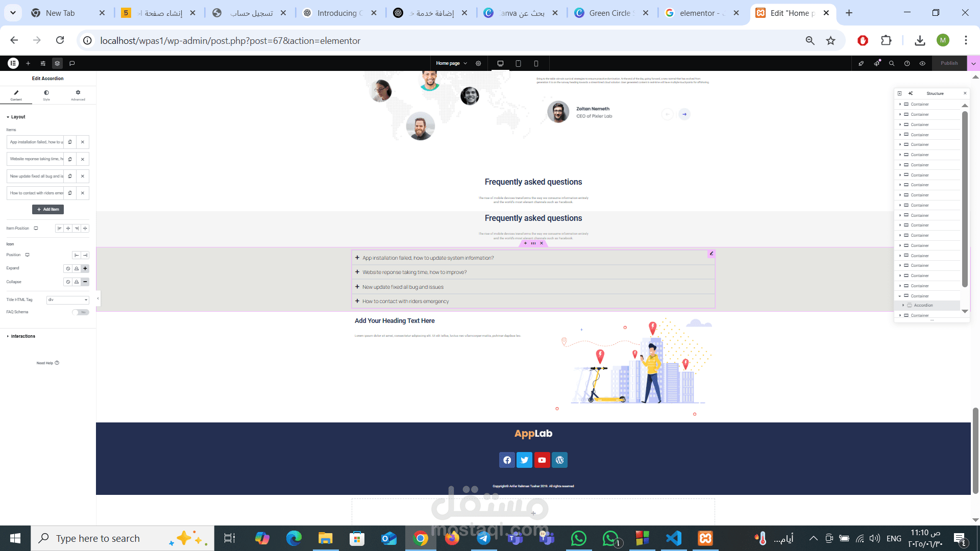Open Telegram from the Windows taskbar
The width and height of the screenshot is (980, 551).
tap(484, 538)
